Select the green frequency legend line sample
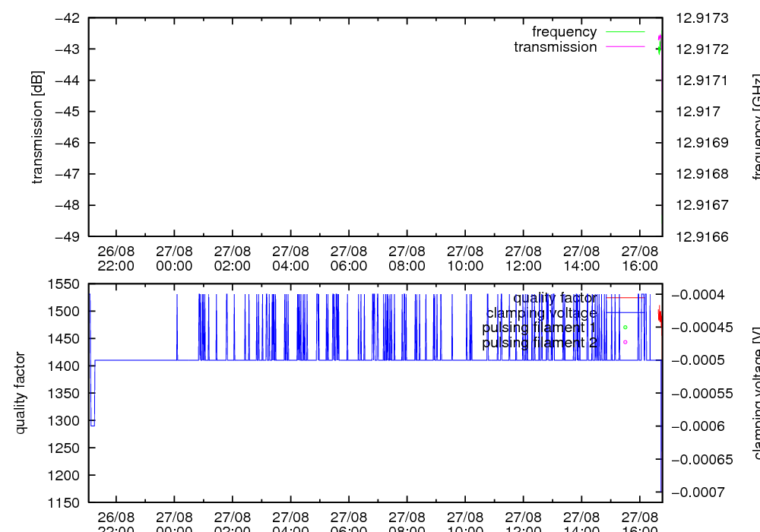760x532 pixels. pos(625,32)
